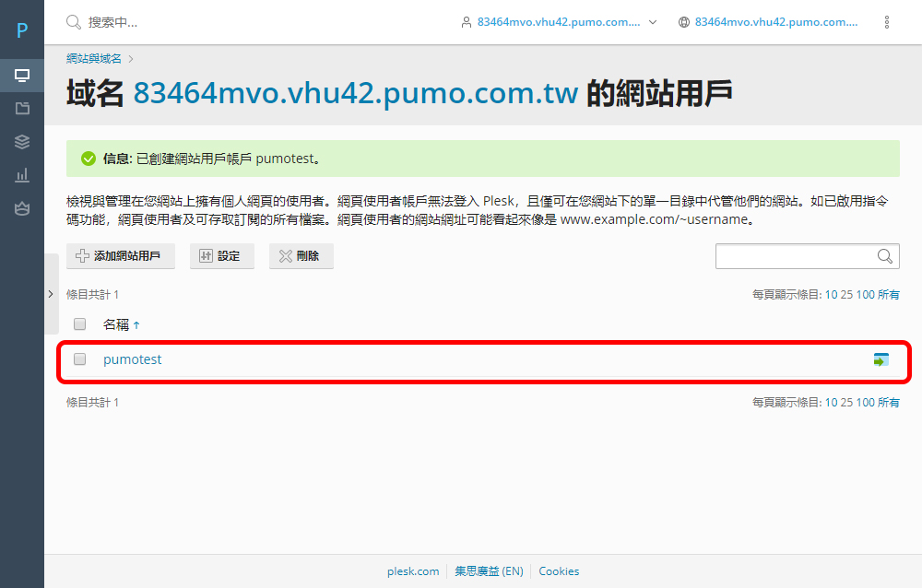Focus the top 搜索中... search field
The image size is (922, 588).
(x=112, y=22)
